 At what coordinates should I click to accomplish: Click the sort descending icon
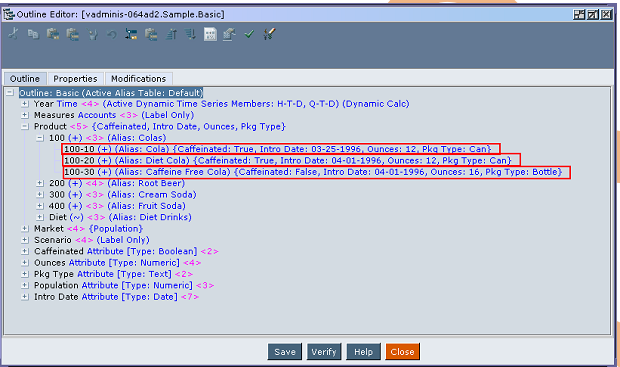[x=191, y=34]
